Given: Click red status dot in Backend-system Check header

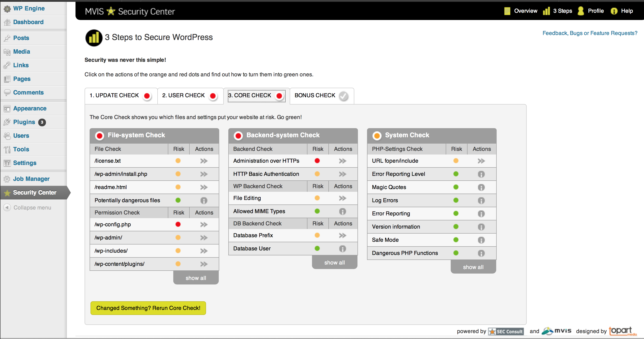Looking at the screenshot, I should tap(238, 136).
